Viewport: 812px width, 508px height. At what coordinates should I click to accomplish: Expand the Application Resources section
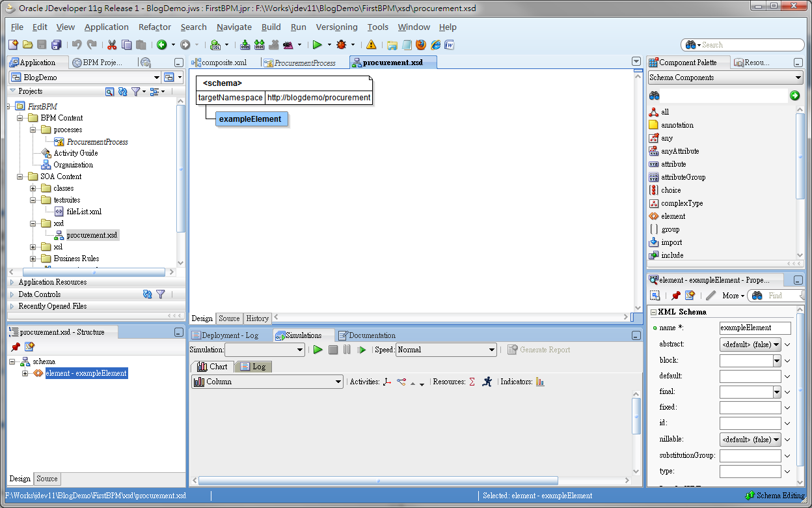click(13, 282)
